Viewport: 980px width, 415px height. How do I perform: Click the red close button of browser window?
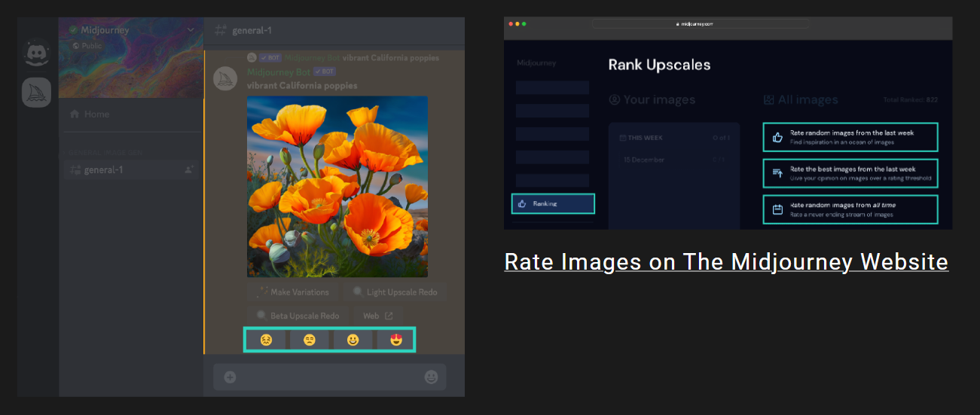point(510,24)
